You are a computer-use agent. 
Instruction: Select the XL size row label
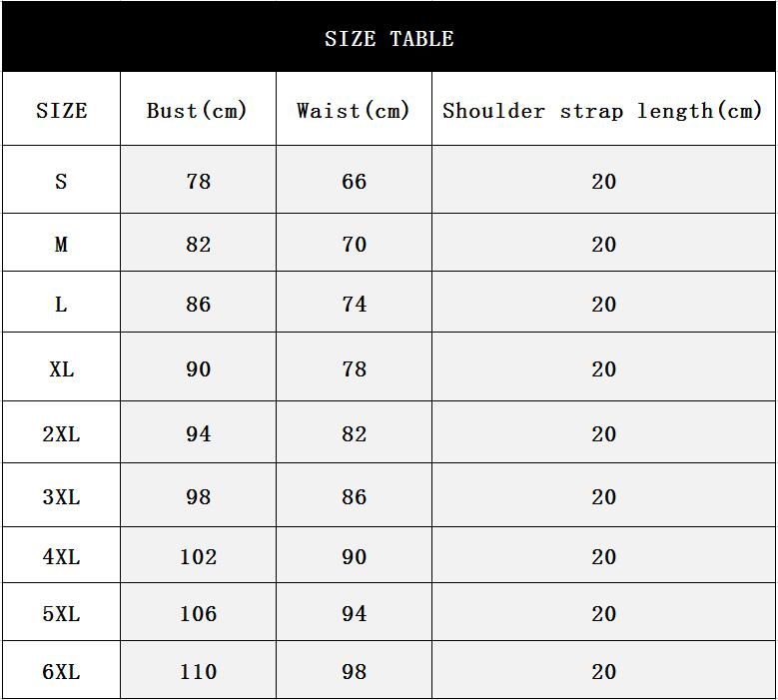(x=61, y=369)
